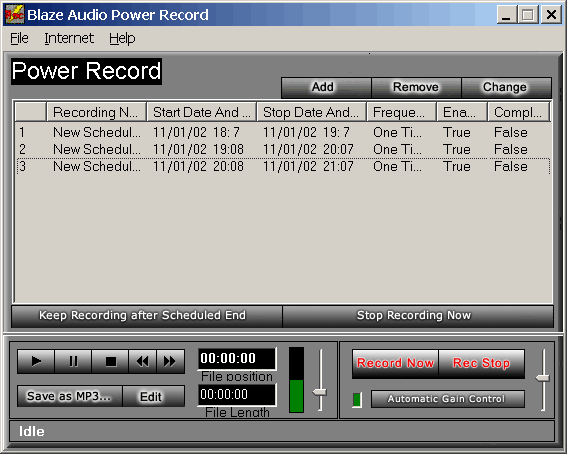The height and width of the screenshot is (454, 567).
Task: Sort by Stop Date And... column header
Action: [x=311, y=112]
